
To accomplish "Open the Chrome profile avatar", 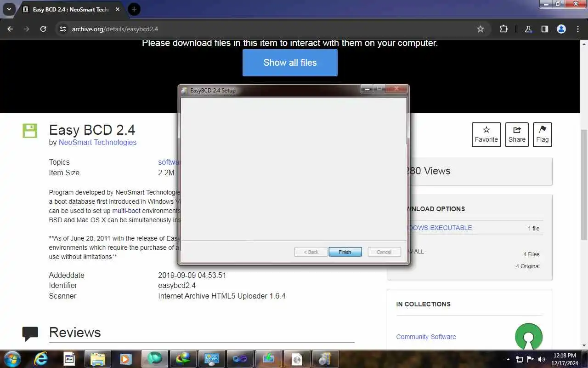I will pyautogui.click(x=561, y=29).
